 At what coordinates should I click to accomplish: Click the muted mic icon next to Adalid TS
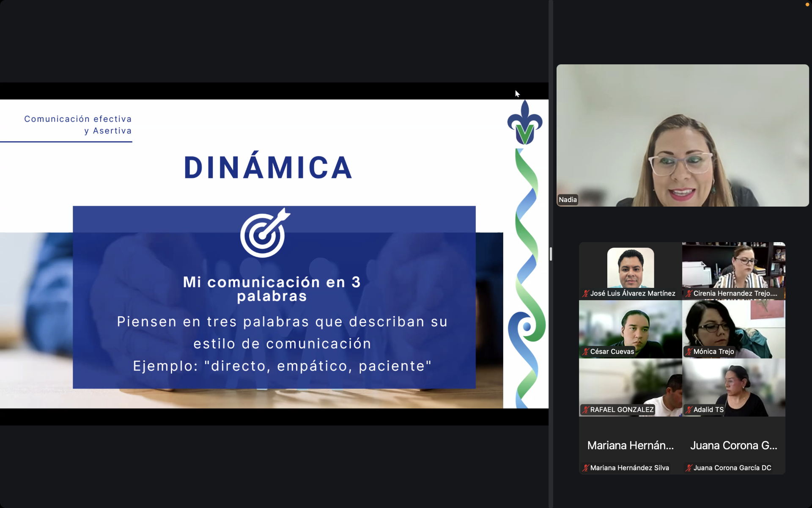(x=689, y=410)
